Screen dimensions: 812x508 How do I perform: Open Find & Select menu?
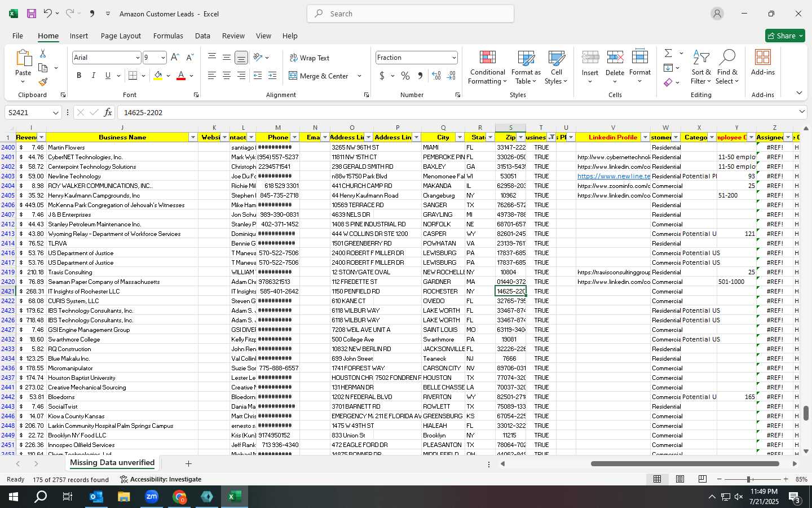[x=727, y=68]
